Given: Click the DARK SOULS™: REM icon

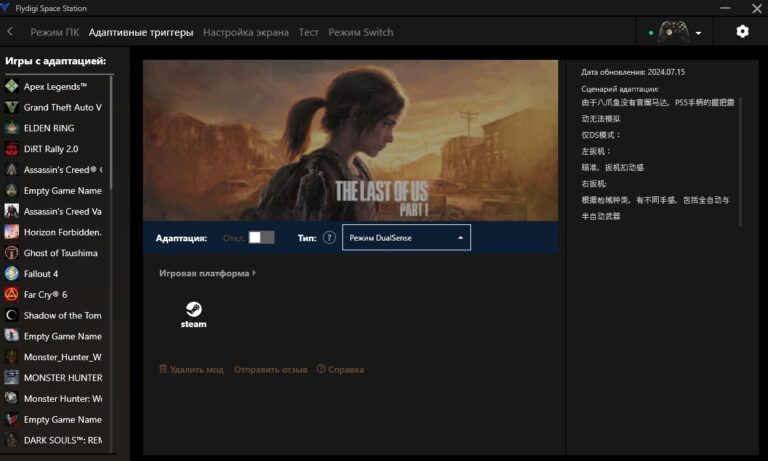Looking at the screenshot, I should coord(12,440).
